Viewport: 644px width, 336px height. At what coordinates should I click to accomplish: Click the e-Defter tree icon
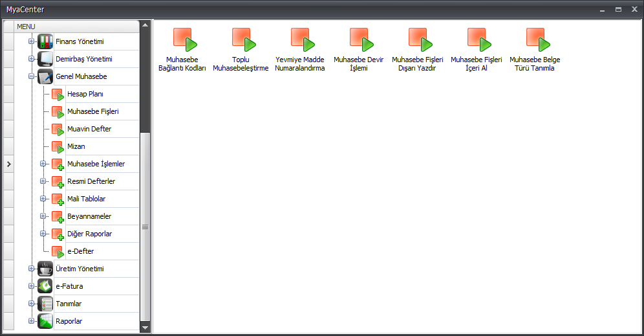pyautogui.click(x=58, y=252)
